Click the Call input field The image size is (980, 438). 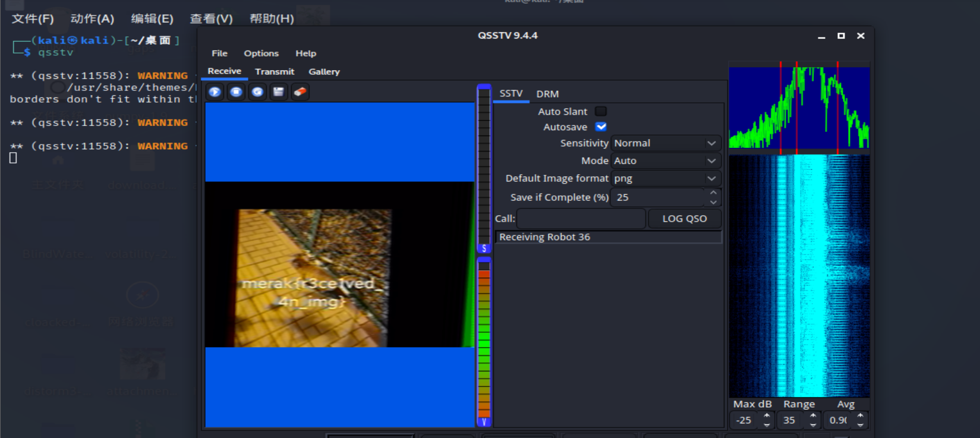(581, 219)
